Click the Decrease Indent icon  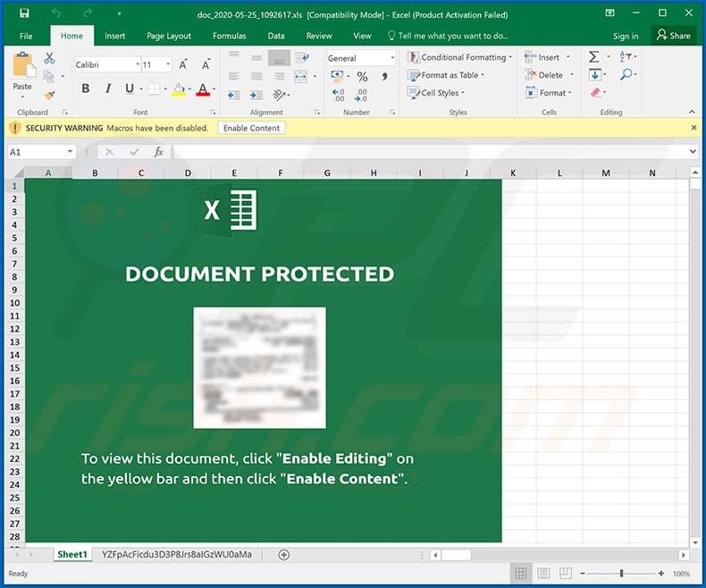[233, 95]
